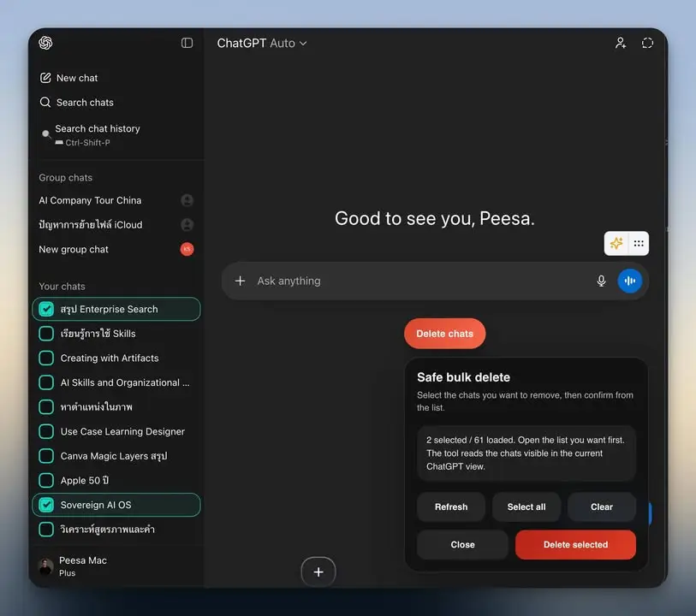Open the ChatGPT Auto model dropdown
The width and height of the screenshot is (696, 616).
(262, 43)
